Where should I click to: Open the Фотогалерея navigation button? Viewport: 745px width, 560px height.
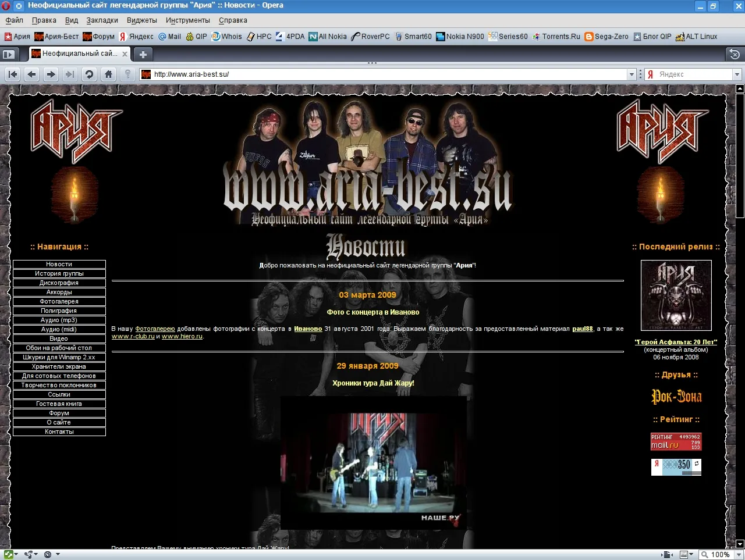coord(59,302)
